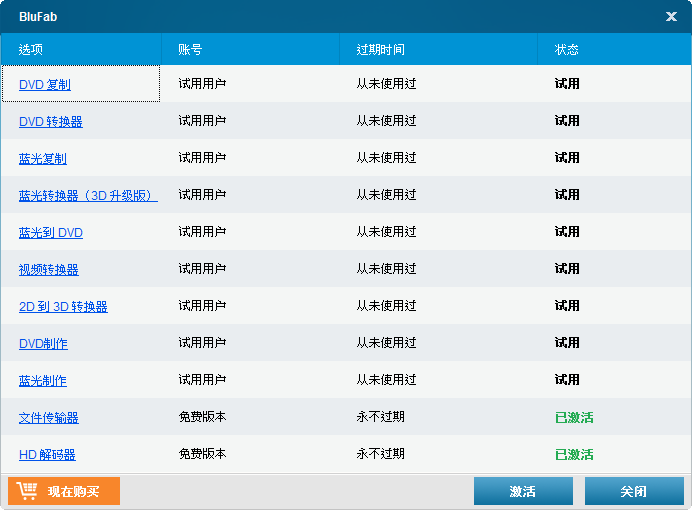This screenshot has height=510, width=692.
Task: Open the DVD 复制 link
Action: coord(45,84)
